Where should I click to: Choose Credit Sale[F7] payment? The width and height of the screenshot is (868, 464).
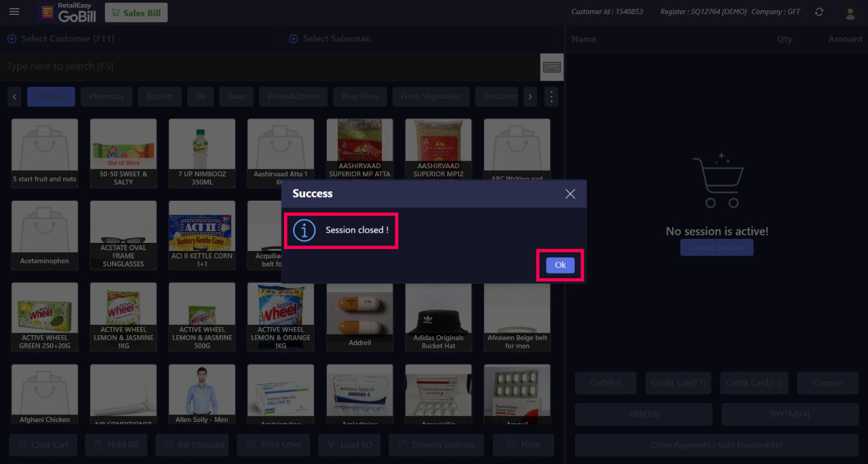(x=679, y=383)
